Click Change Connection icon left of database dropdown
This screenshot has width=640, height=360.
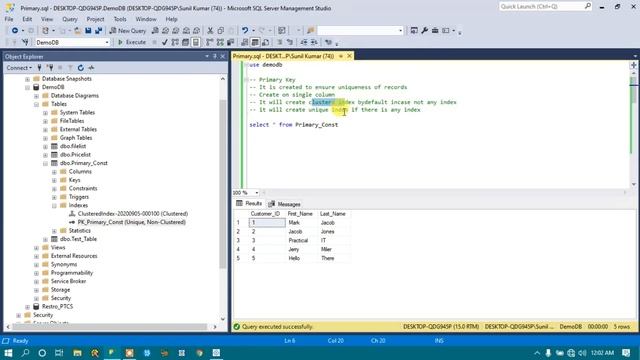click(25, 42)
